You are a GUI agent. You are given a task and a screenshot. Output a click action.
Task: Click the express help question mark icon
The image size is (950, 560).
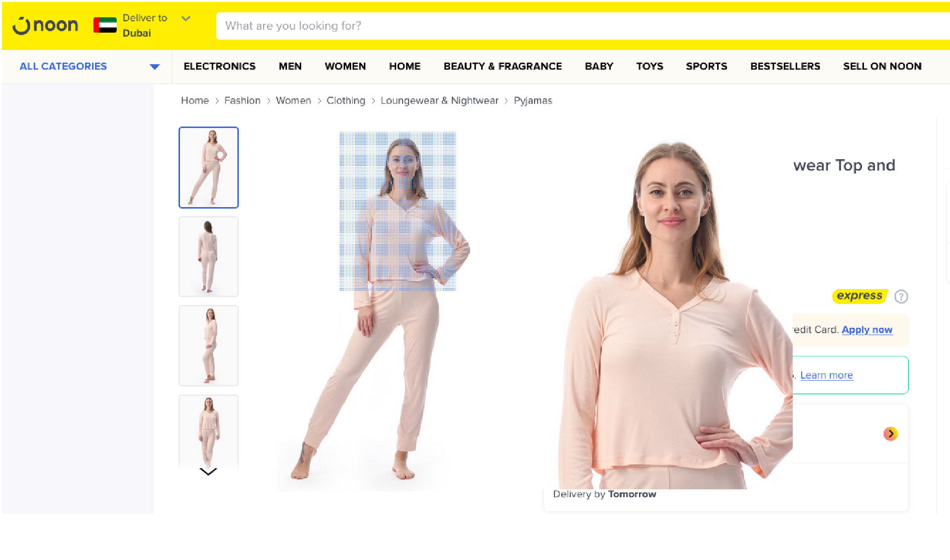[901, 296]
